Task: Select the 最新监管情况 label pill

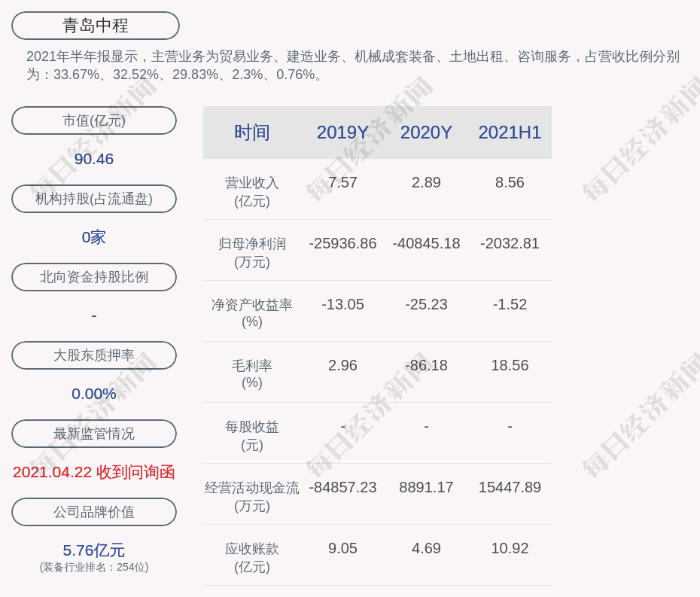Action: tap(94, 434)
